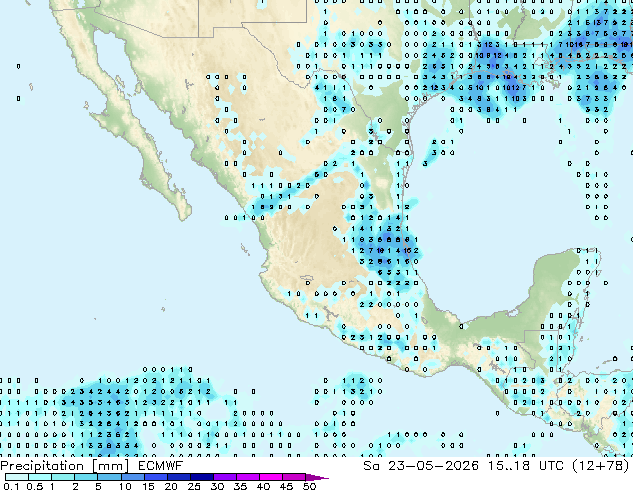This screenshot has width=634, height=490.
Task: Click the 15 to 20 mm legend swatch
Action: click(x=156, y=477)
